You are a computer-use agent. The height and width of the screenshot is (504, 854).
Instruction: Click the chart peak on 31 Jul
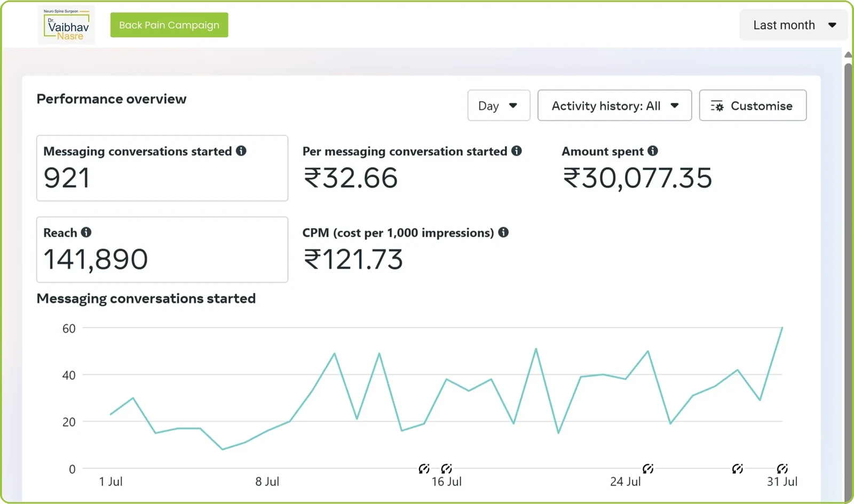782,327
